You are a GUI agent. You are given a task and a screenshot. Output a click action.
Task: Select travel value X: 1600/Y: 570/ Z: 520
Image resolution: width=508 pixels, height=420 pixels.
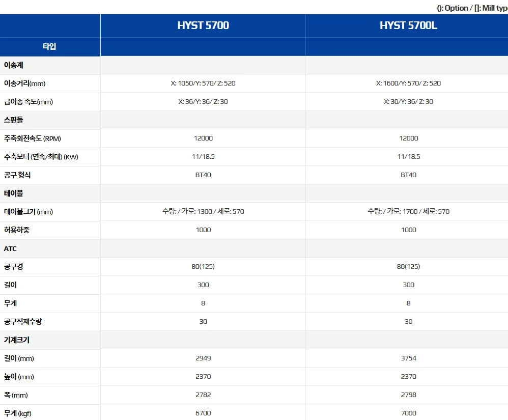pyautogui.click(x=408, y=83)
